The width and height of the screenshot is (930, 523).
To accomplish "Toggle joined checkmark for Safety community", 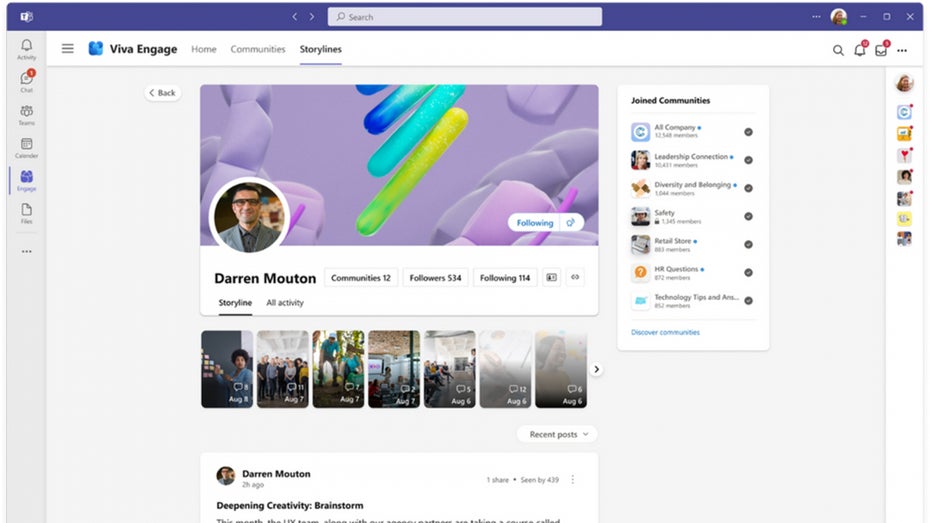I will point(748,216).
